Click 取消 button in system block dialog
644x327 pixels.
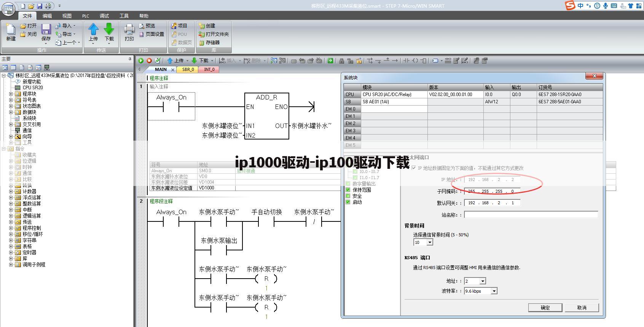pyautogui.click(x=582, y=308)
